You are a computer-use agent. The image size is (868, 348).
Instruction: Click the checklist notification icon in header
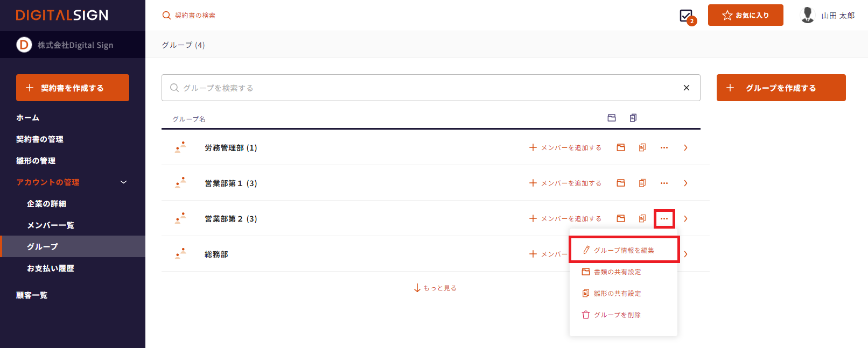click(x=687, y=16)
